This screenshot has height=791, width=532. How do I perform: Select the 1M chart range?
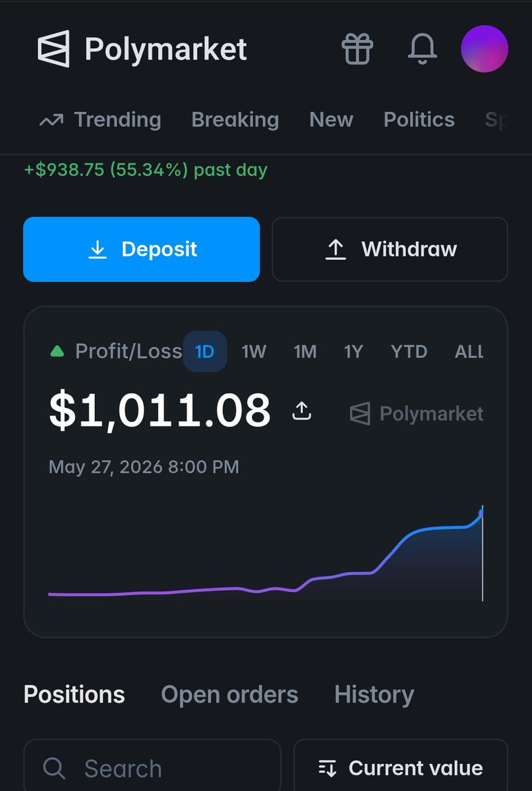[x=305, y=351]
